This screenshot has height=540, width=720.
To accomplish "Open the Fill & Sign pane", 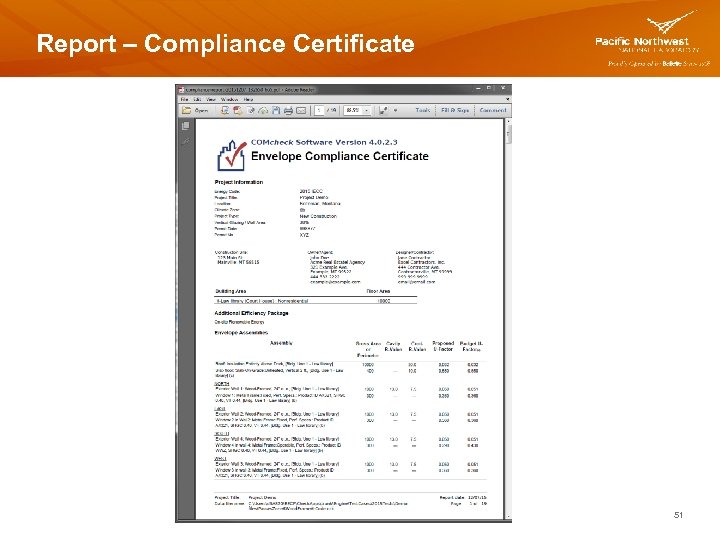I will [x=455, y=110].
